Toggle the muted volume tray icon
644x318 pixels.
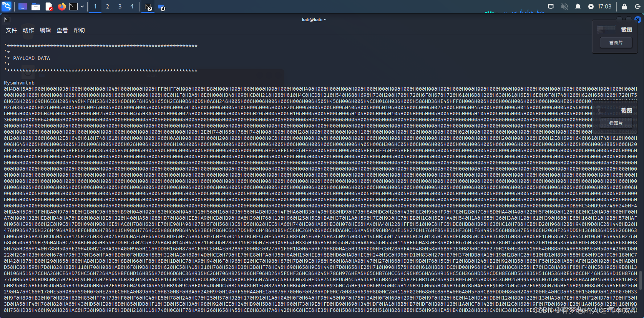coord(564,7)
